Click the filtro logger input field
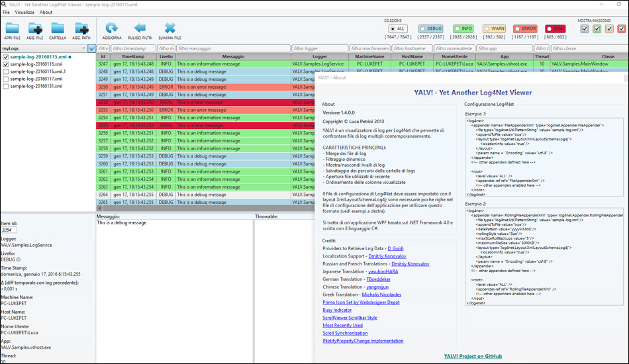Screen dimensions: 629x364 pos(320,48)
